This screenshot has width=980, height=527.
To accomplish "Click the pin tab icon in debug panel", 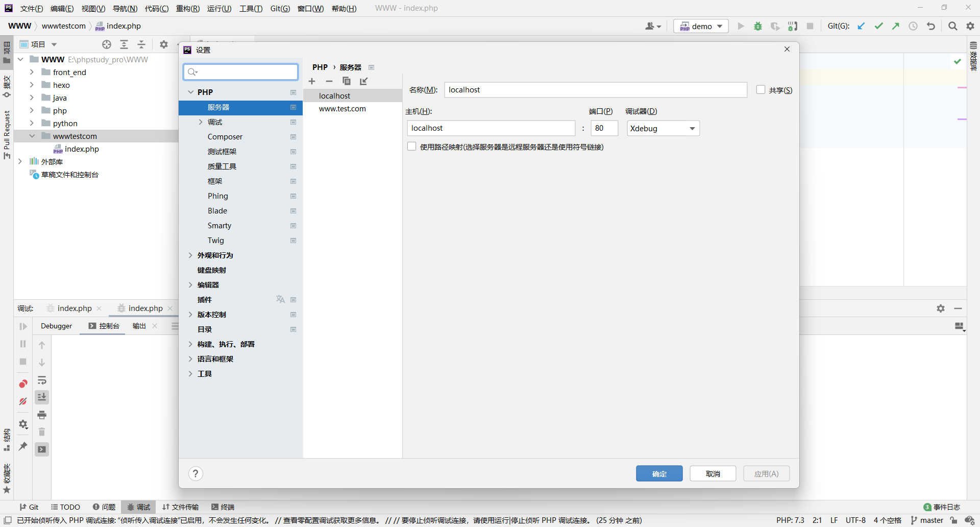I will pos(23,446).
